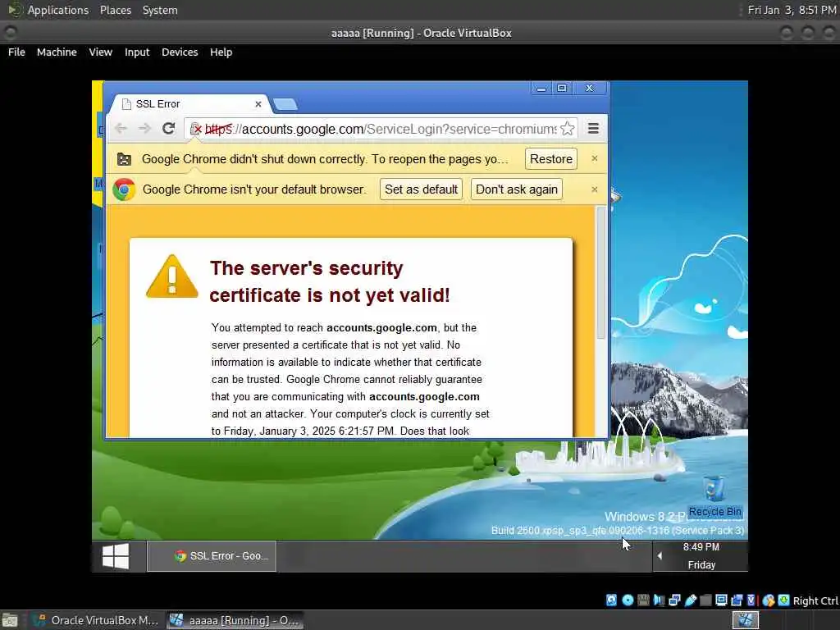Dismiss the default browser infobar
840x630 pixels.
(x=594, y=189)
